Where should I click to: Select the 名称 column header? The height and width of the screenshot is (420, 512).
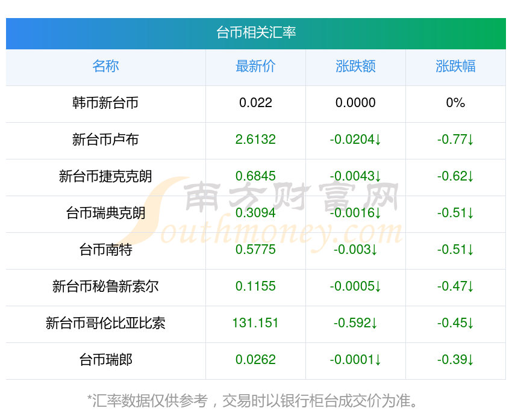[x=105, y=66]
